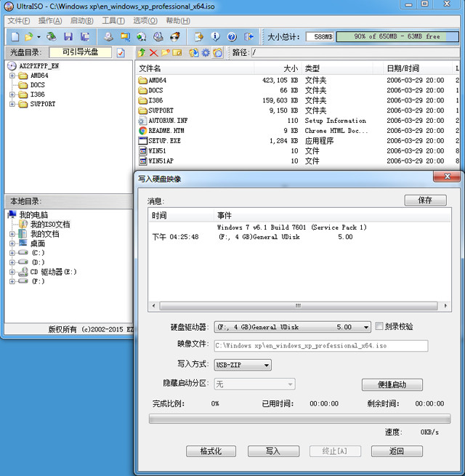The image size is (465, 476).
Task: Enable the 刻录校验 checkbox
Action: pos(379,326)
